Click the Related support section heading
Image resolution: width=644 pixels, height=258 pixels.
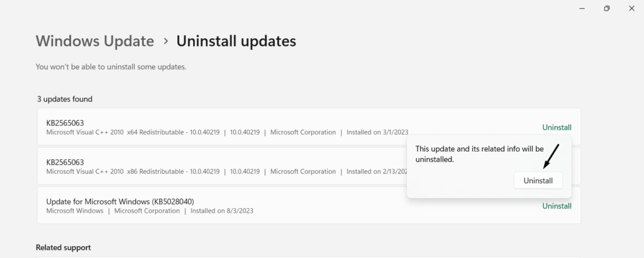(63, 247)
